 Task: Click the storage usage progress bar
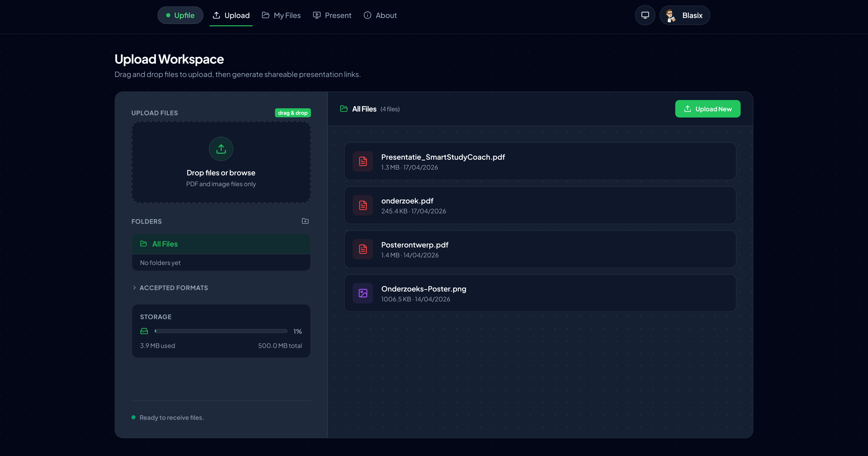point(221,331)
